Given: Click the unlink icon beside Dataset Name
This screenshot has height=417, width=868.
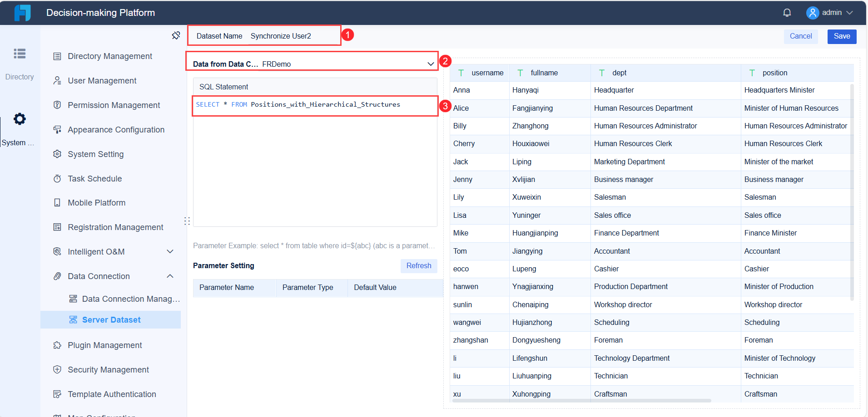Looking at the screenshot, I should (x=176, y=35).
